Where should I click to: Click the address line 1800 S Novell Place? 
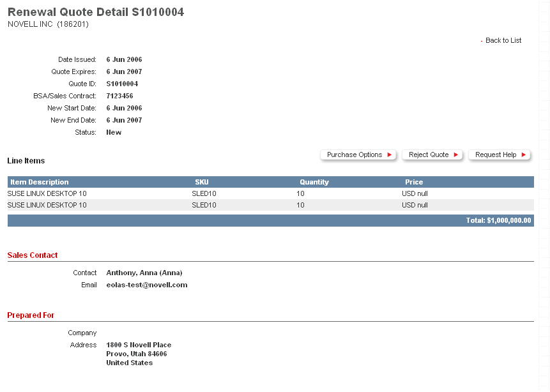click(x=139, y=345)
